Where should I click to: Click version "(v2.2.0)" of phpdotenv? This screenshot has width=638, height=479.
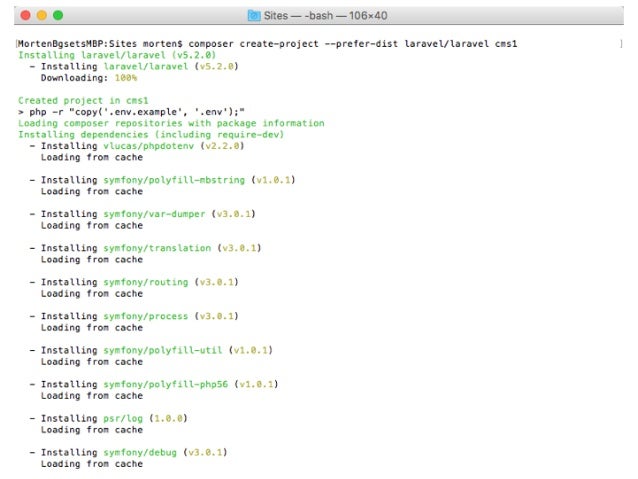(x=222, y=146)
